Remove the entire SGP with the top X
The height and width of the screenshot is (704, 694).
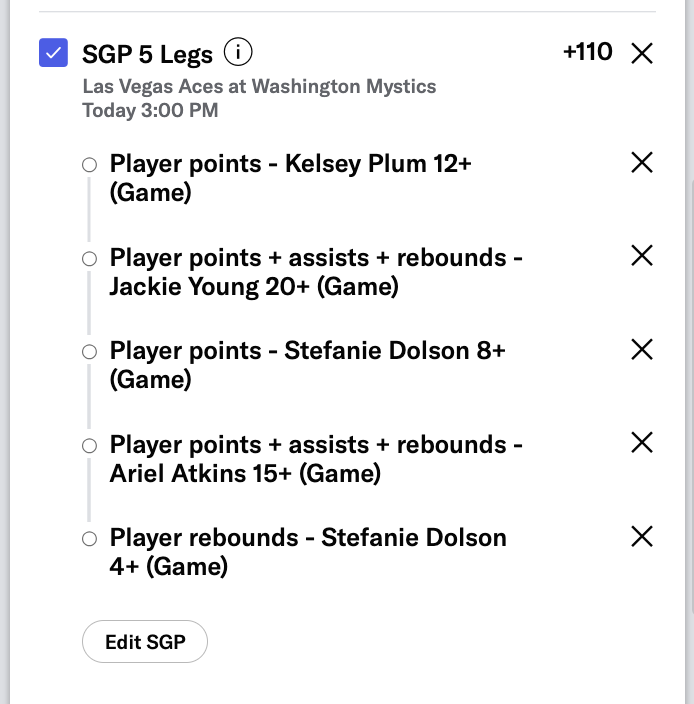[642, 54]
